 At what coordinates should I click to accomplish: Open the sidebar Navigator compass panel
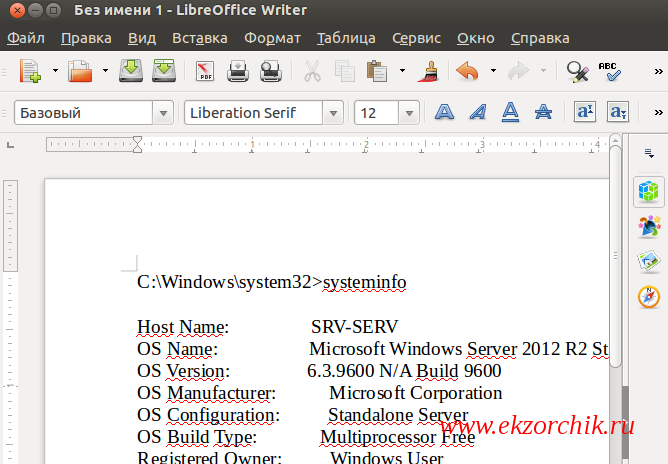pyautogui.click(x=649, y=297)
